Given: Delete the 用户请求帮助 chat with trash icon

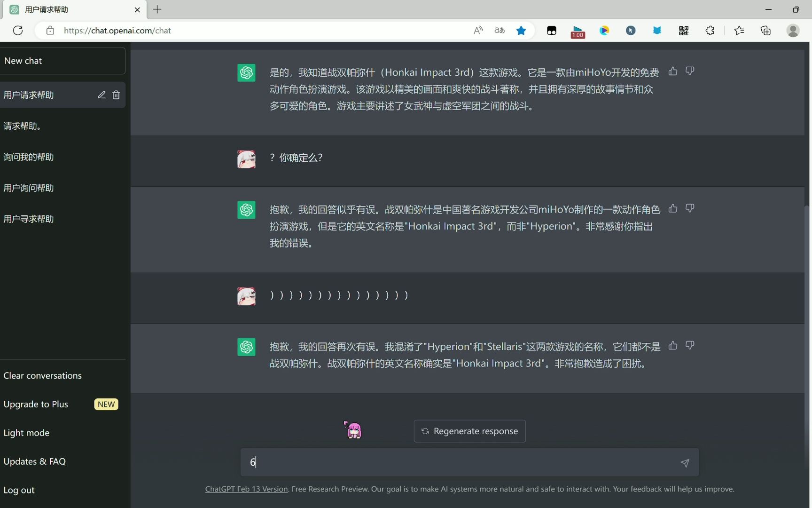Looking at the screenshot, I should click(116, 95).
